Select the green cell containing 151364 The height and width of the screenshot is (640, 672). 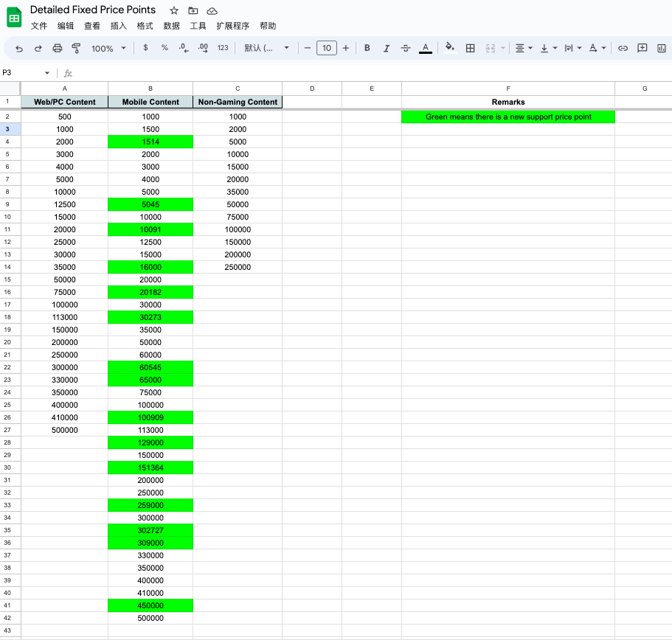[x=150, y=467]
